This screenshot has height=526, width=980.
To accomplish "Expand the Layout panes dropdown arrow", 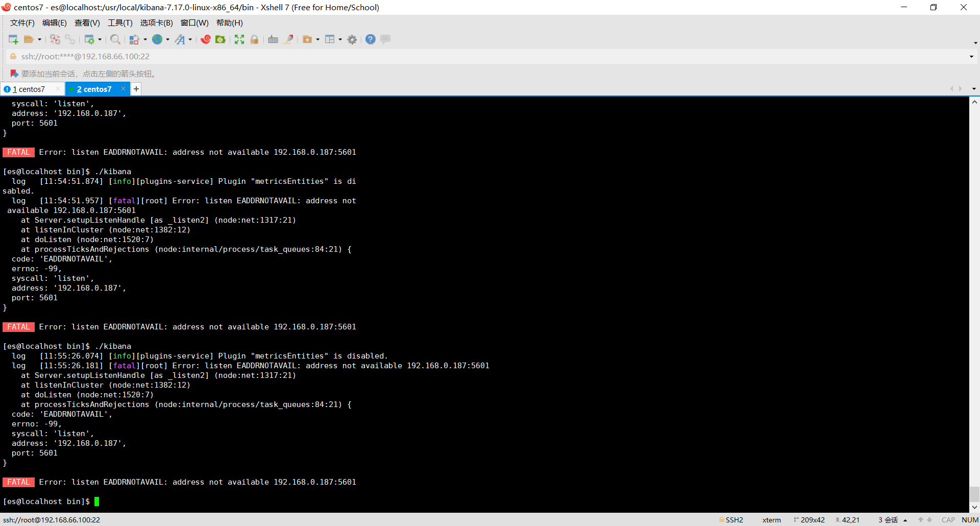I will coord(340,39).
